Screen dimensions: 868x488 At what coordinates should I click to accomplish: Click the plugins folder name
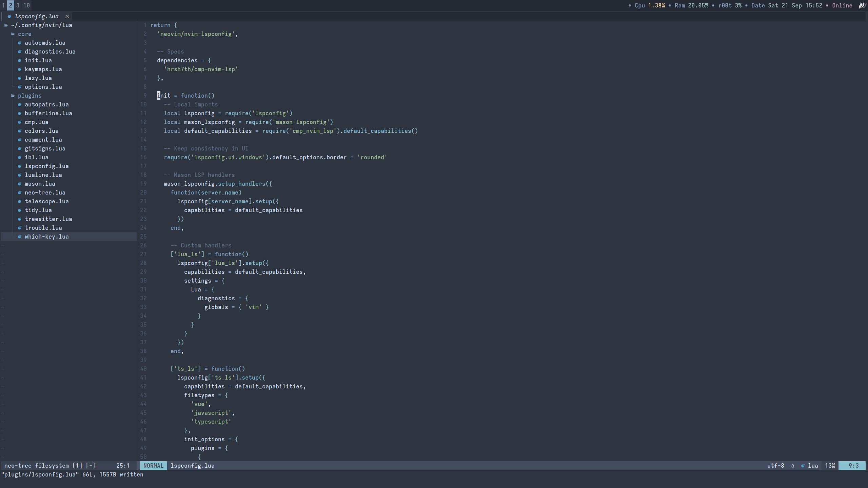coord(29,96)
